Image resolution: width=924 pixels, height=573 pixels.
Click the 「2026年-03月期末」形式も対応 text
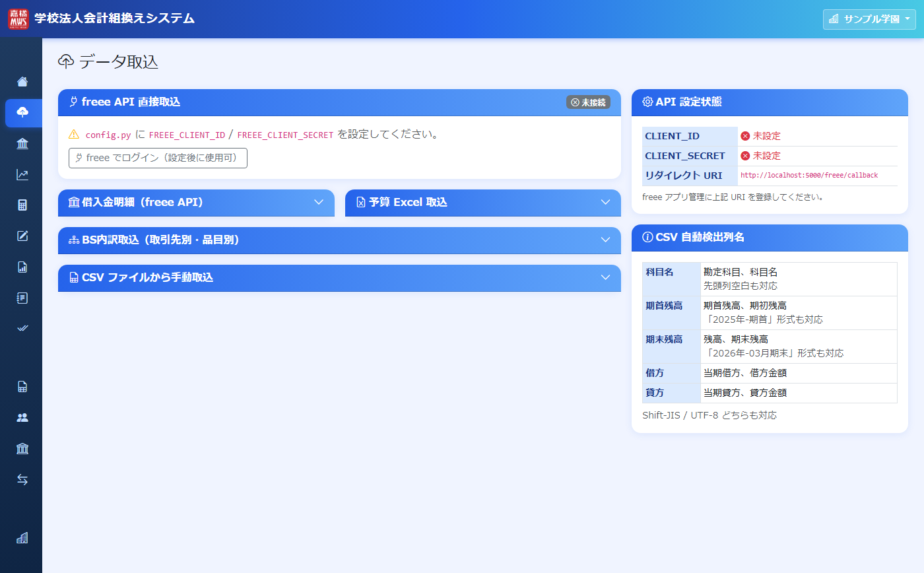[774, 353]
